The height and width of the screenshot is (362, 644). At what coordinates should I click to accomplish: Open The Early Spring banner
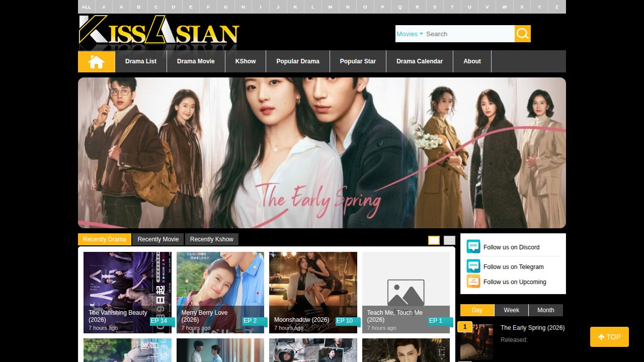[322, 153]
